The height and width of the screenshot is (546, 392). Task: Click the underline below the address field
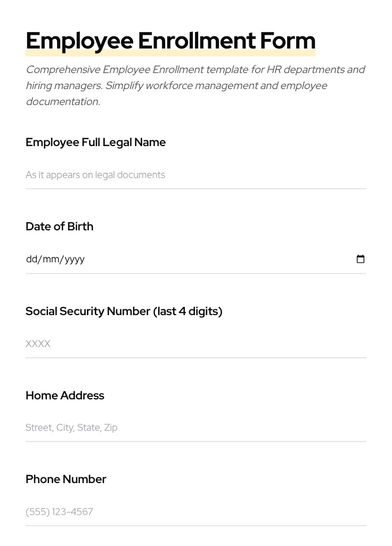196,442
